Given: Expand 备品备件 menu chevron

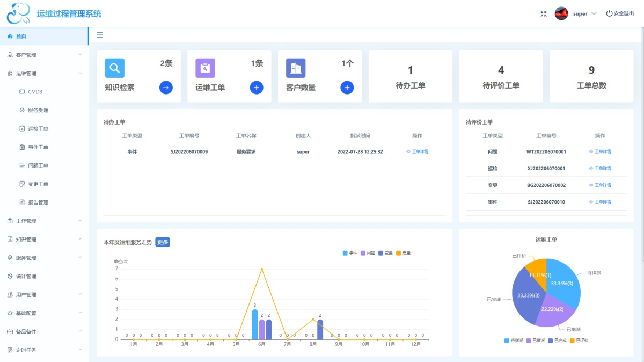Looking at the screenshot, I should pos(80,331).
